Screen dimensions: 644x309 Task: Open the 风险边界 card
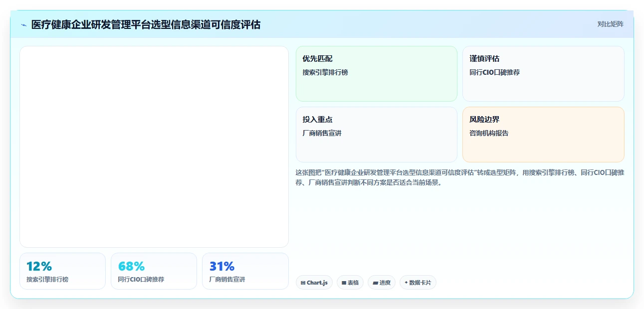point(543,135)
